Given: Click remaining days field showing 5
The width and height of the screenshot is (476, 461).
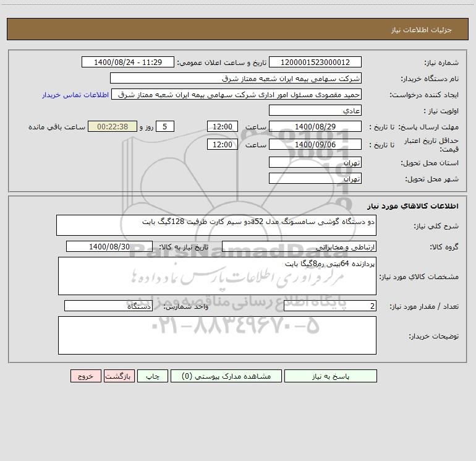Looking at the screenshot, I should pos(165,126).
